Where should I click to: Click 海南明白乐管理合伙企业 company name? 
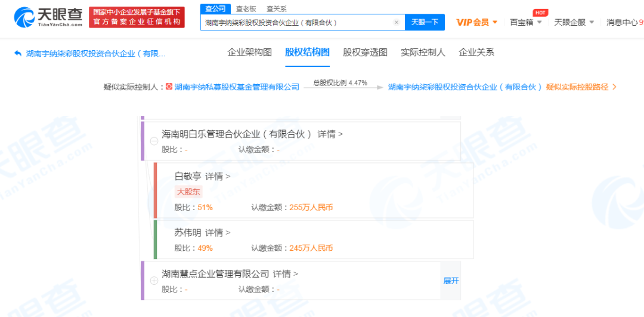point(237,134)
